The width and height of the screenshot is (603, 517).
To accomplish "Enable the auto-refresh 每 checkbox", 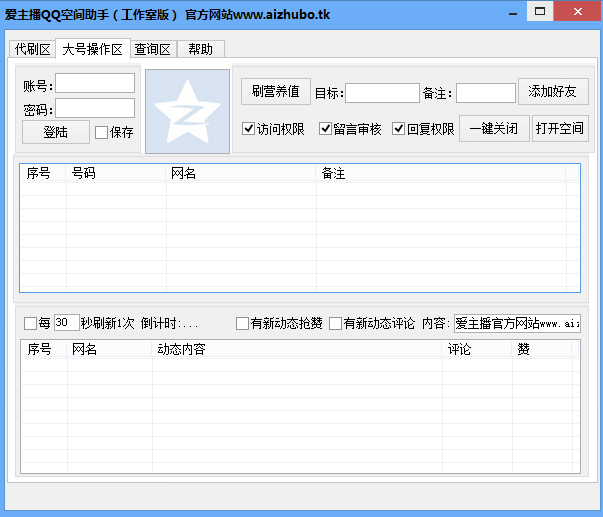I will pos(30,323).
